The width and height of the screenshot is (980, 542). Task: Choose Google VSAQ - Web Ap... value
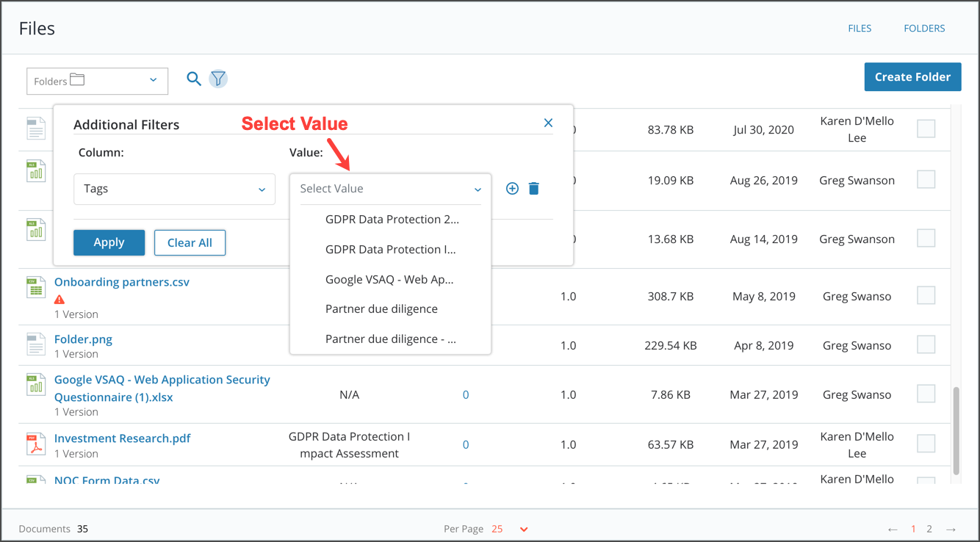pos(391,279)
